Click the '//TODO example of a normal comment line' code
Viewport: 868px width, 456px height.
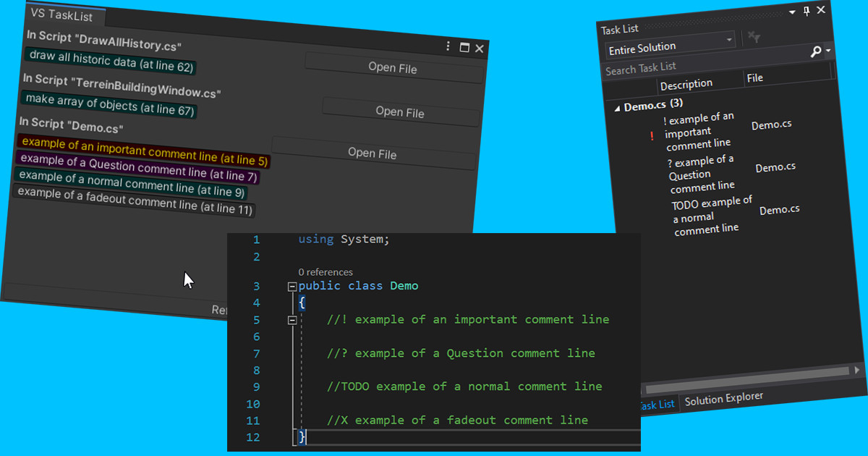(x=464, y=387)
